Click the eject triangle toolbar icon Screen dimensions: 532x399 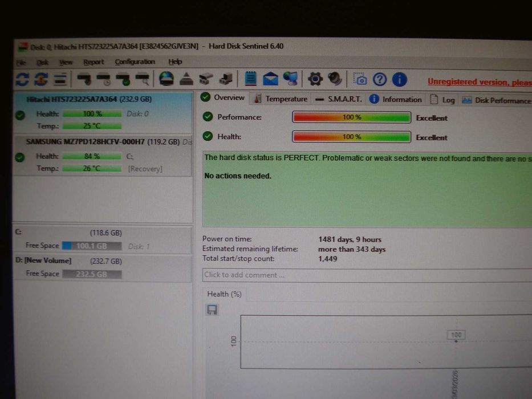[x=186, y=79]
